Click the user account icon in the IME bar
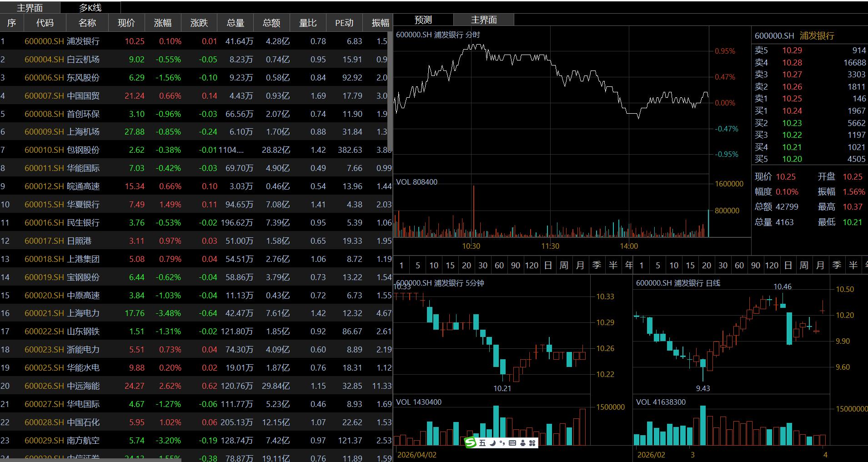Screen dimensions: 868x462 point(522,443)
